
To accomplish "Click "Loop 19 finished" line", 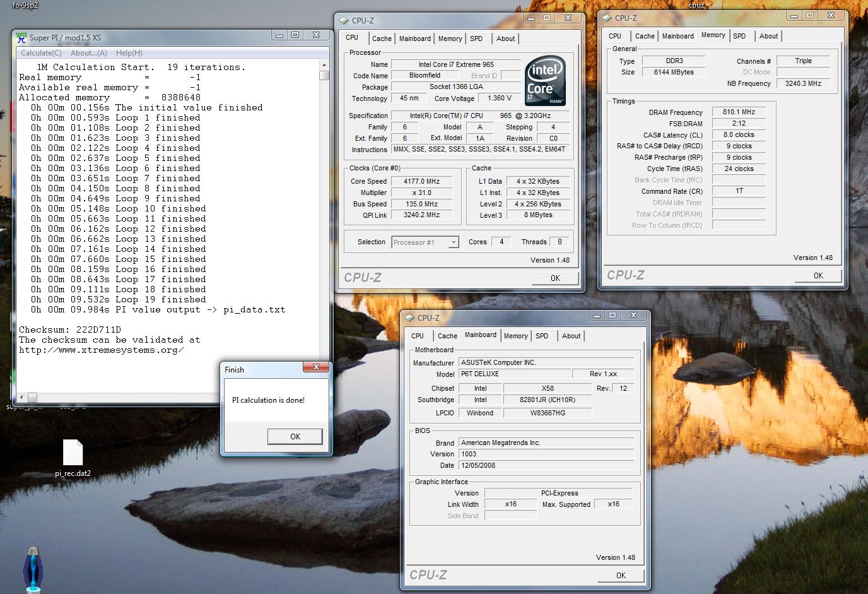I will pos(119,299).
